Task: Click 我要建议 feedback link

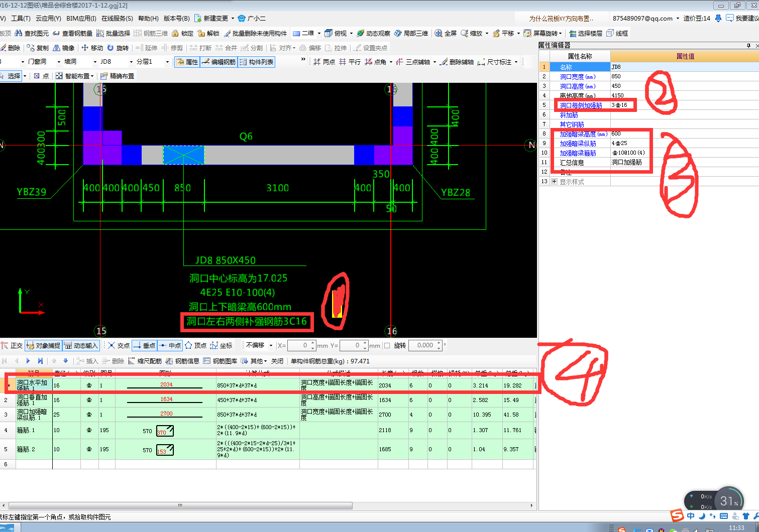Action: click(742, 18)
